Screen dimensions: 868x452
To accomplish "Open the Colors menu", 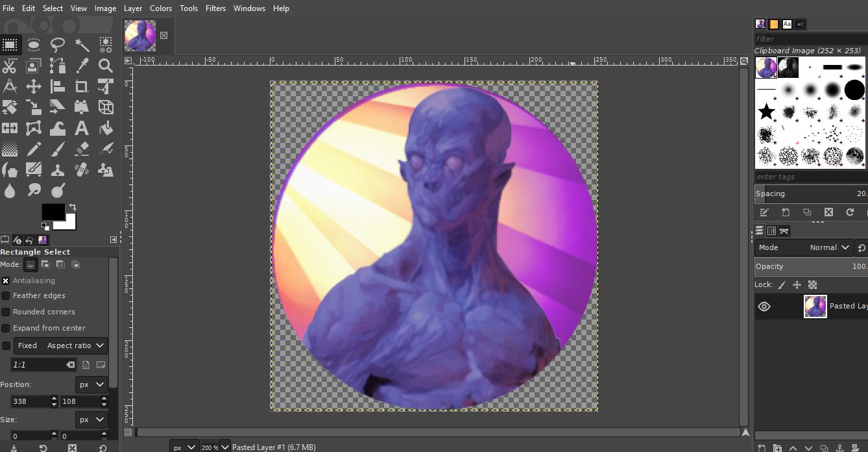I will (161, 8).
